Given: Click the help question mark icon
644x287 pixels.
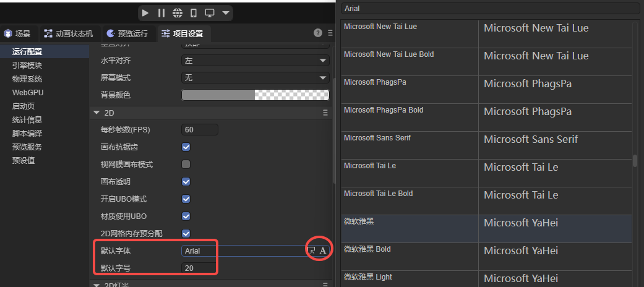Looking at the screenshot, I should point(318,33).
